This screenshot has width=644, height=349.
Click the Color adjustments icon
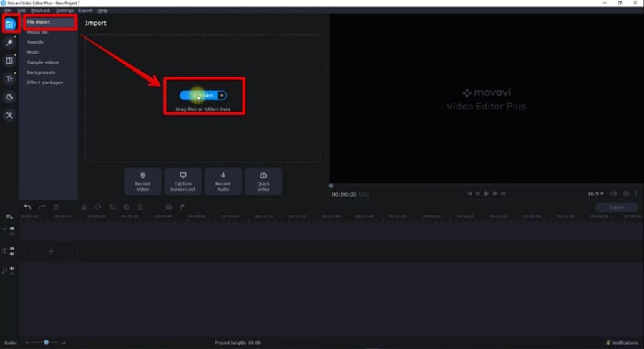126,207
